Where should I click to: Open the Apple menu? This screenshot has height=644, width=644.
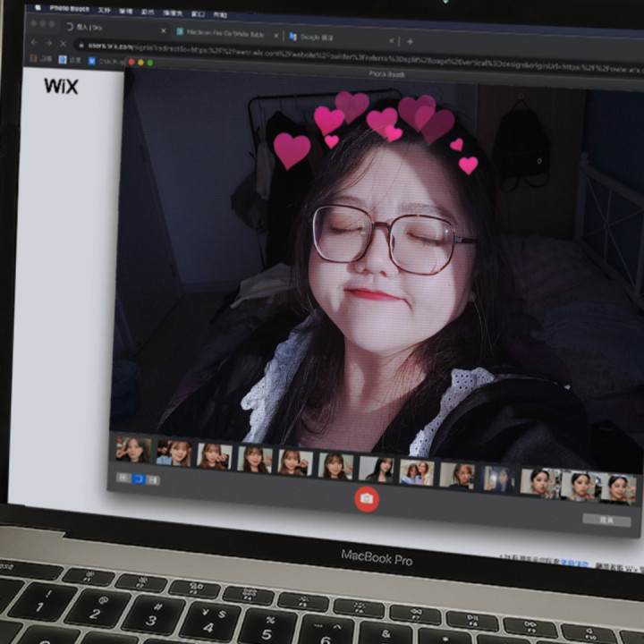tap(38, 8)
